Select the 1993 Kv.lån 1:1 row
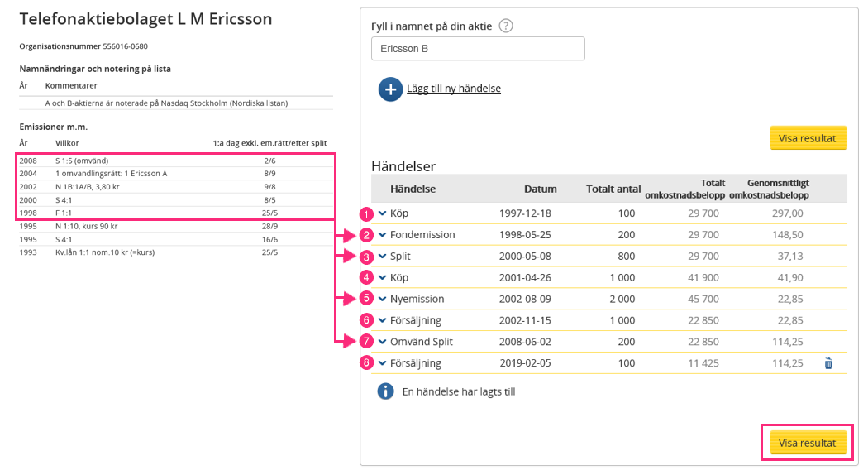 (x=175, y=252)
